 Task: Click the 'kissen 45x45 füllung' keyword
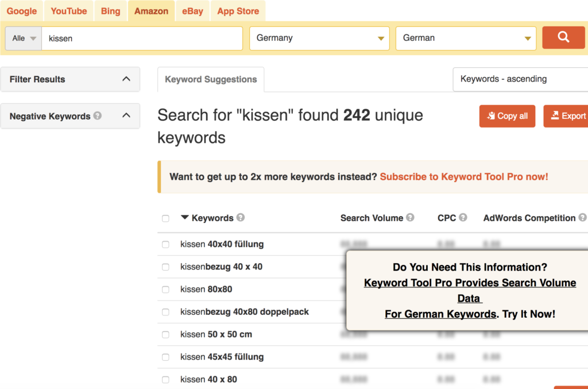[x=222, y=357]
